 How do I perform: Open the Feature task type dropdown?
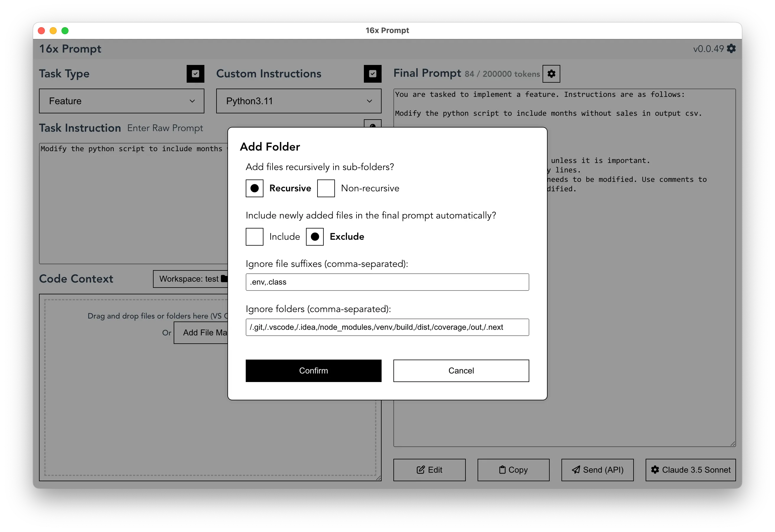[x=122, y=101]
